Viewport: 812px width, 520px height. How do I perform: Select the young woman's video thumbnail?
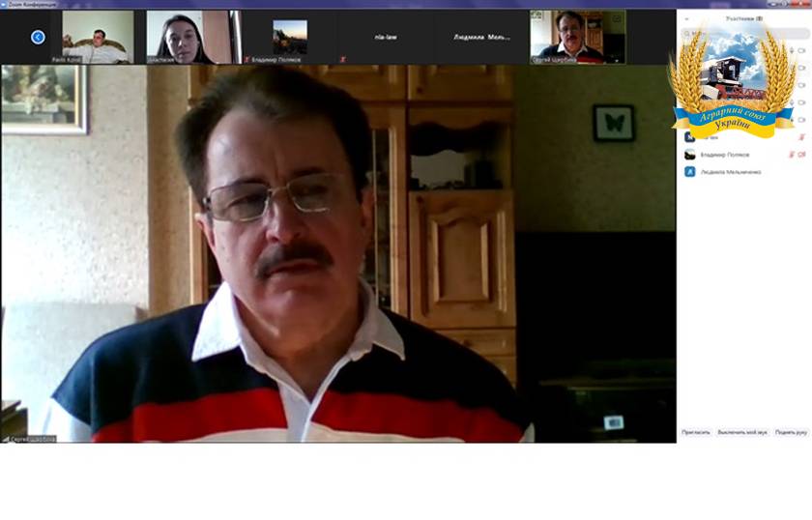click(x=193, y=37)
